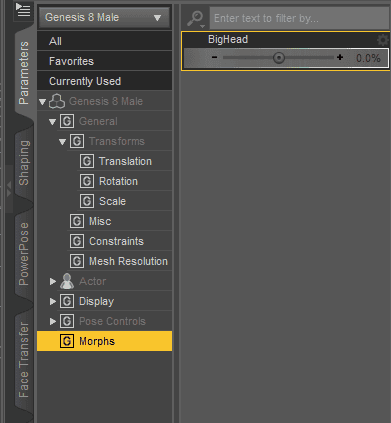
Task: Select the BigHead property label
Action: (x=228, y=39)
